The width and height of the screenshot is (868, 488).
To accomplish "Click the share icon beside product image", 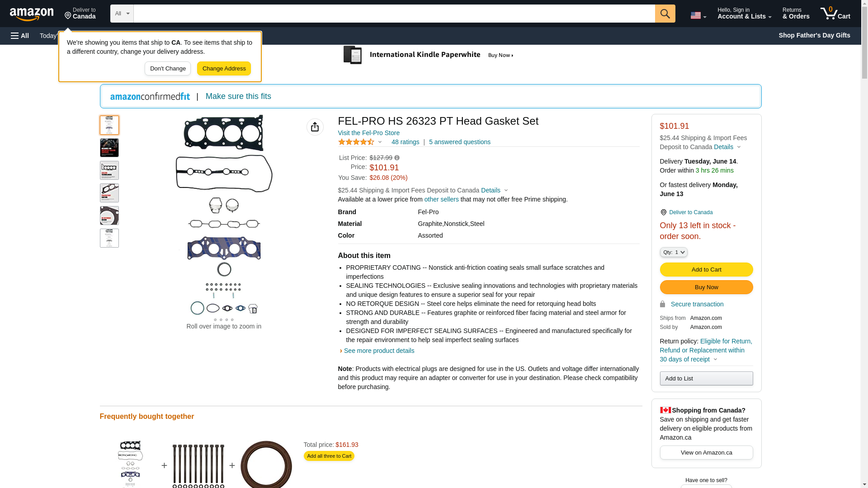I will 315,127.
